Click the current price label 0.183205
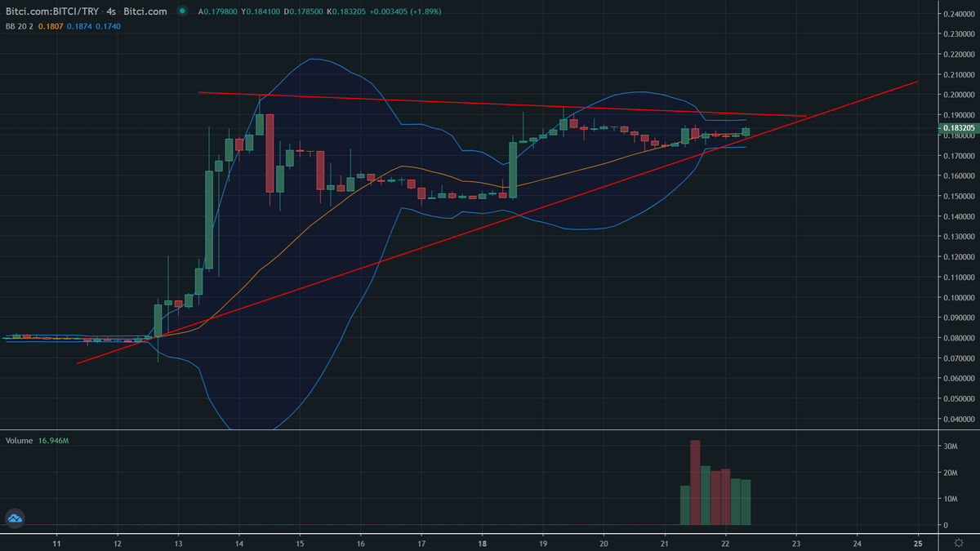The width and height of the screenshot is (980, 551). tap(958, 128)
